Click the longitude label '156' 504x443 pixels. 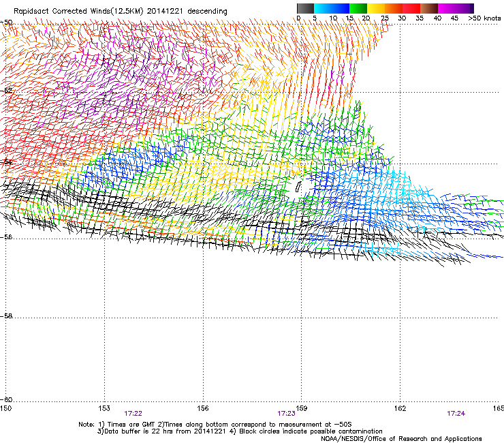coord(203,408)
